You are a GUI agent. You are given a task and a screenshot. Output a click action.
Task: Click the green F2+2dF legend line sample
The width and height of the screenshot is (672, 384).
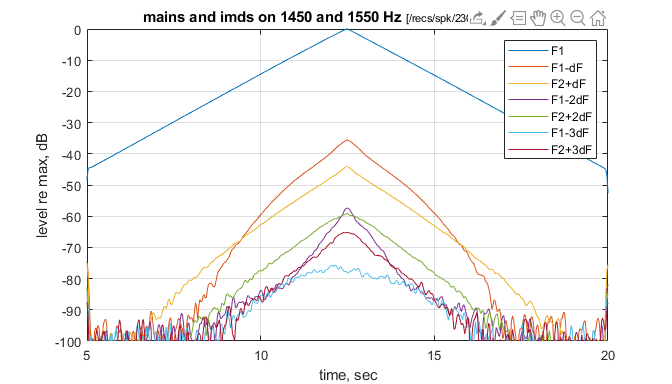528,117
